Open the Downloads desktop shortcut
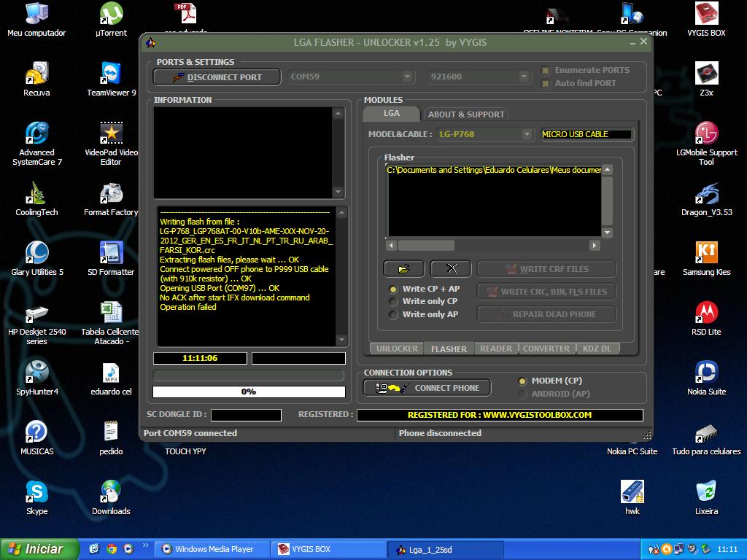 [x=111, y=497]
